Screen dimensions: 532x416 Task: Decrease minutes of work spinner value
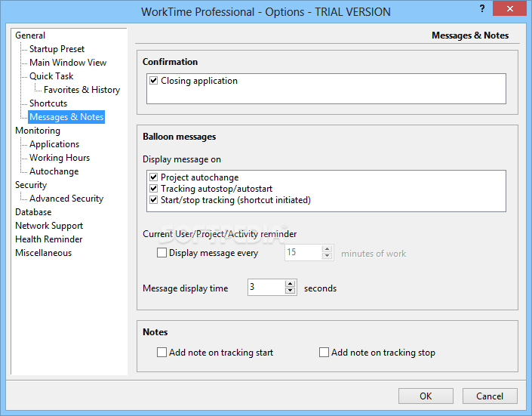(x=327, y=256)
